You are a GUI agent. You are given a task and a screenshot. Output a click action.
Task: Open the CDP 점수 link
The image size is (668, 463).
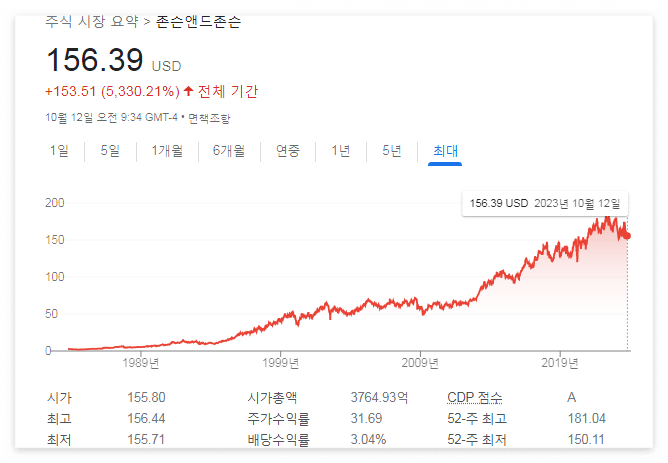[475, 397]
